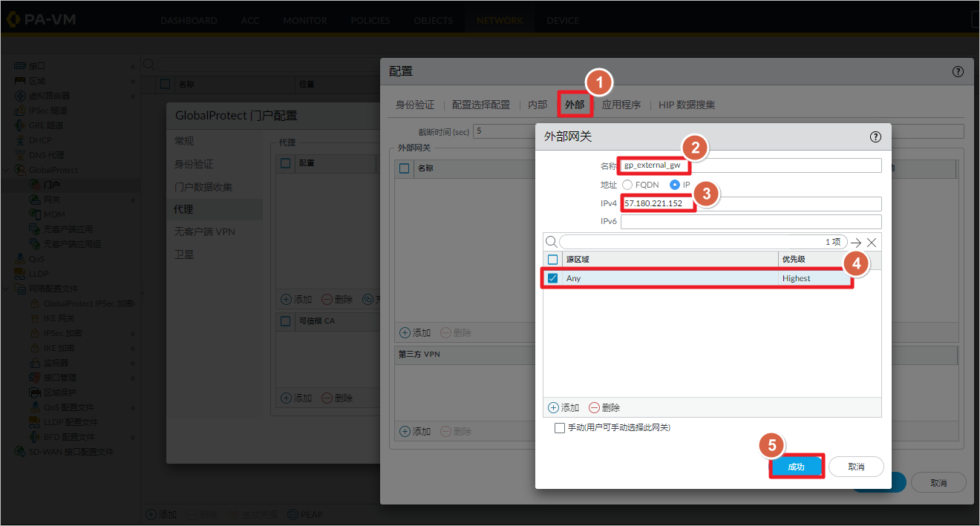Click the 网关 icon under GlobalProtect
Image resolution: width=980 pixels, height=526 pixels.
[x=35, y=200]
